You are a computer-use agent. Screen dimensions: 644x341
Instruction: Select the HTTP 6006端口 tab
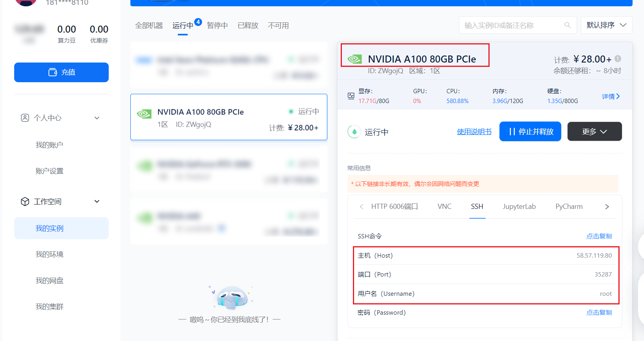395,206
